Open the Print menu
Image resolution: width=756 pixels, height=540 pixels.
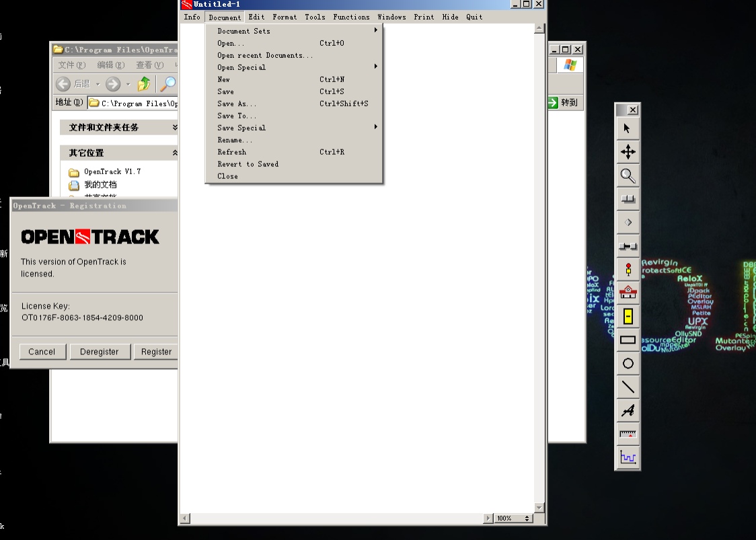pos(424,17)
